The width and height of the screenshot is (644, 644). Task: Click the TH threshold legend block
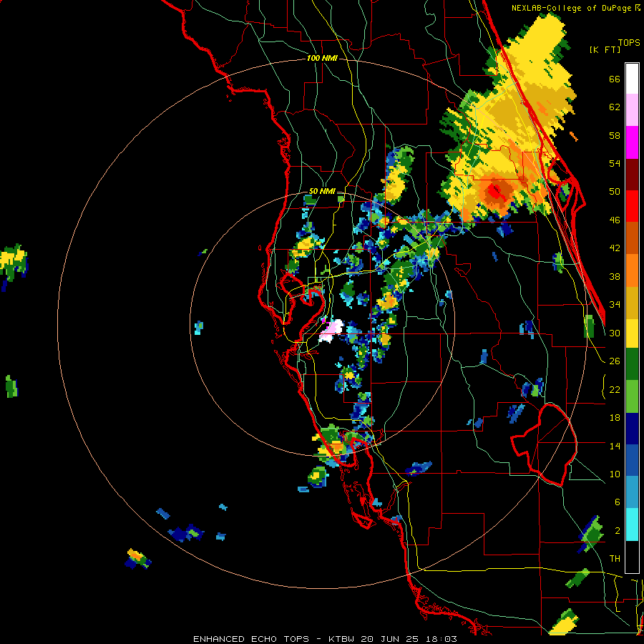pos(632,557)
